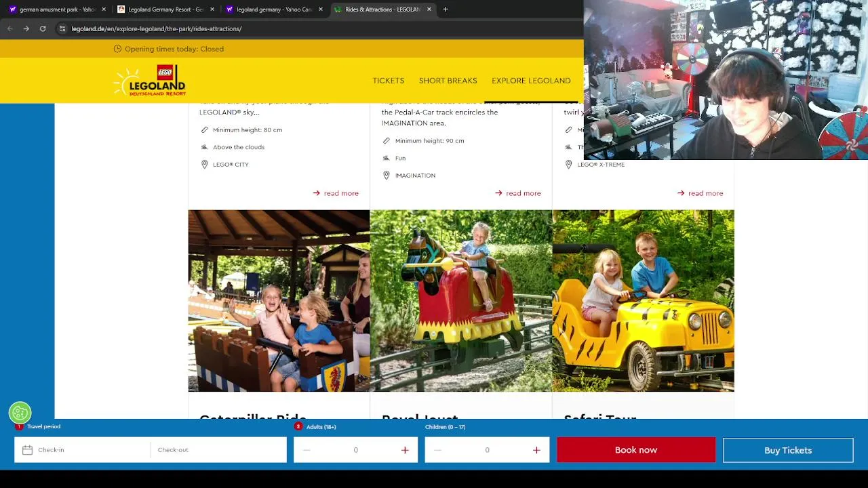
Task: Open the EXPLORE LEGOLAND menu
Action: 531,81
